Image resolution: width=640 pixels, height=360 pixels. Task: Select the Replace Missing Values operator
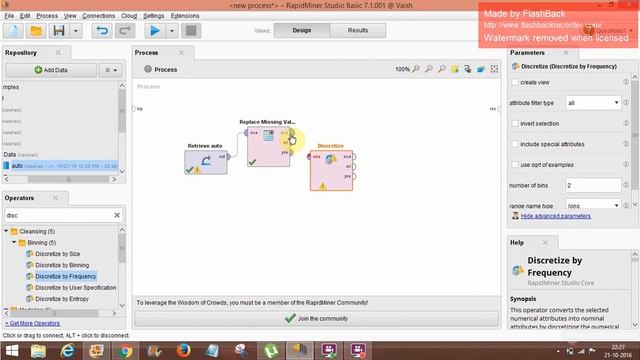tap(269, 147)
